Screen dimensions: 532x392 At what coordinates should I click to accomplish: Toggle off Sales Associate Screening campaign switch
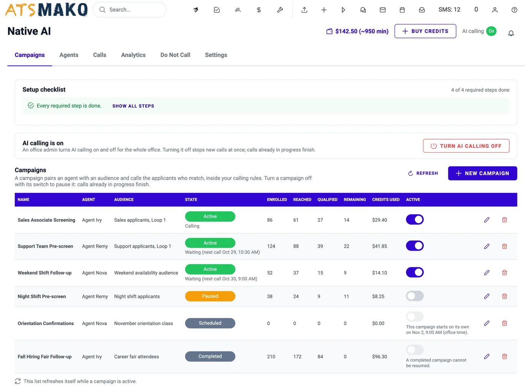415,220
